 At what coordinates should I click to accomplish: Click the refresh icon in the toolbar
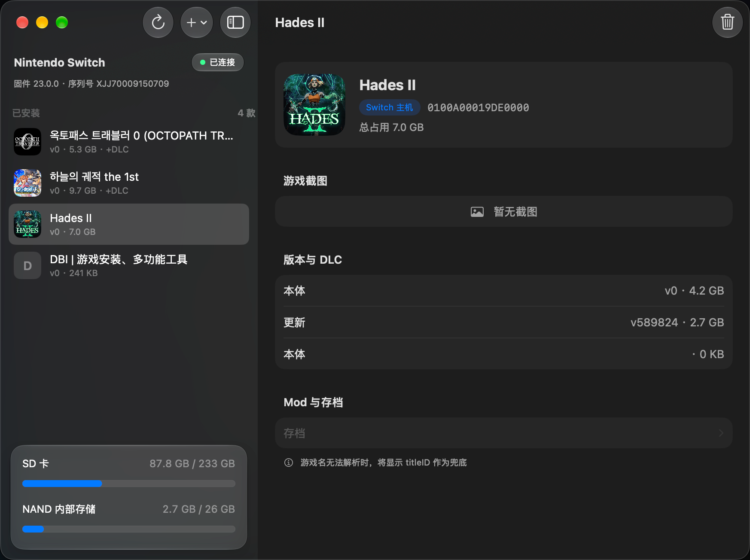click(158, 22)
